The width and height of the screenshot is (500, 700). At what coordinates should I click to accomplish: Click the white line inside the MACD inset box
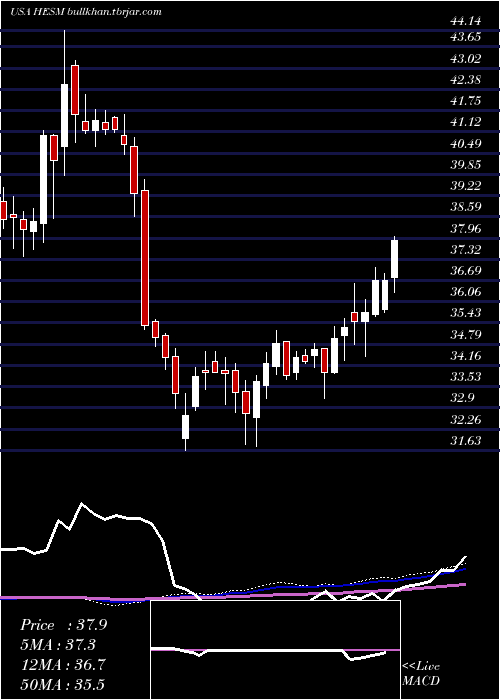pyautogui.click(x=268, y=652)
